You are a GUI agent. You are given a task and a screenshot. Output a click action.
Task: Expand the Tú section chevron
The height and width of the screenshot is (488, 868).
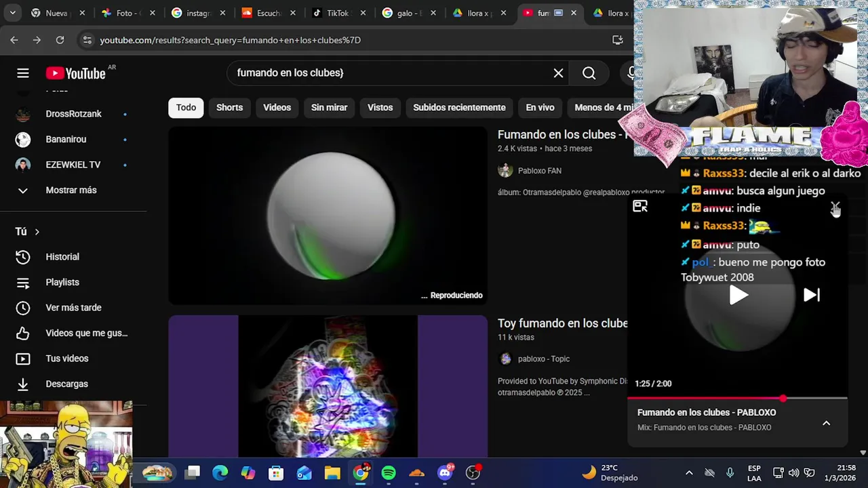click(x=37, y=232)
